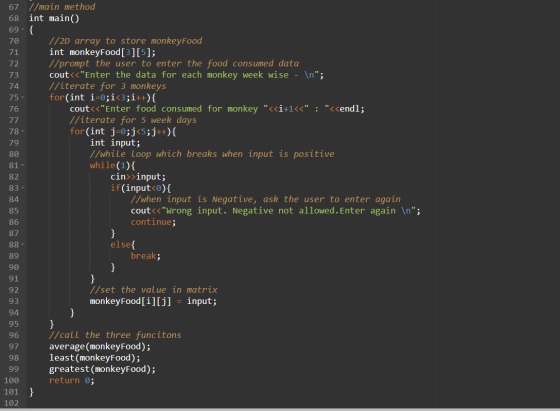Click the 'average(monkeyFood);' call

pyautogui.click(x=100, y=346)
